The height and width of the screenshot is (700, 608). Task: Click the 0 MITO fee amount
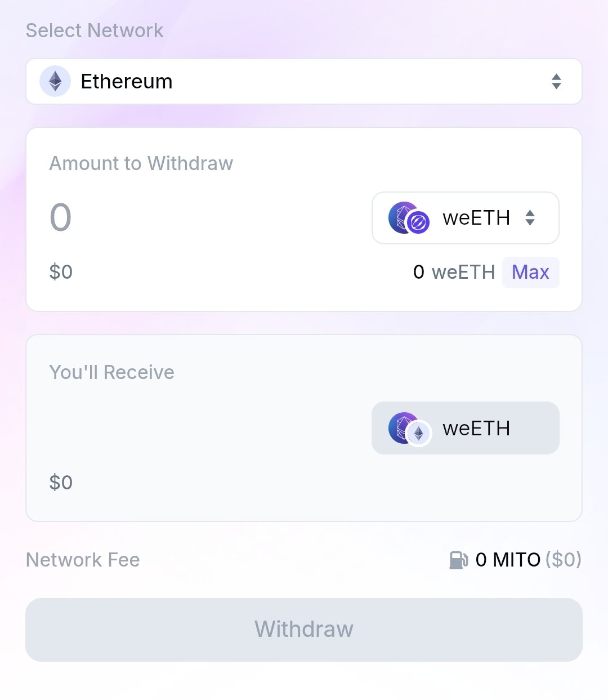(x=508, y=560)
